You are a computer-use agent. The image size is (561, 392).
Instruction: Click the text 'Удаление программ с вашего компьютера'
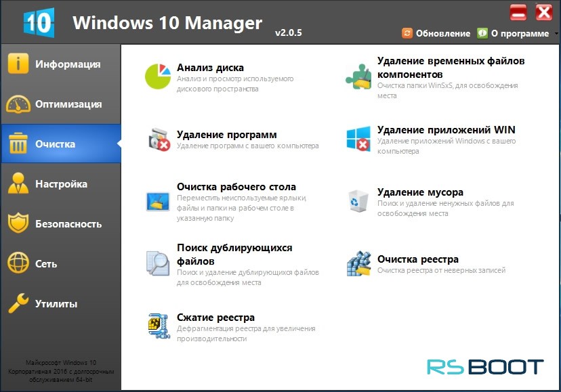247,146
